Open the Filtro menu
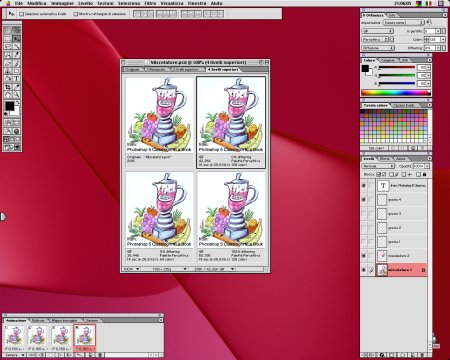450x360 pixels. click(x=150, y=3)
